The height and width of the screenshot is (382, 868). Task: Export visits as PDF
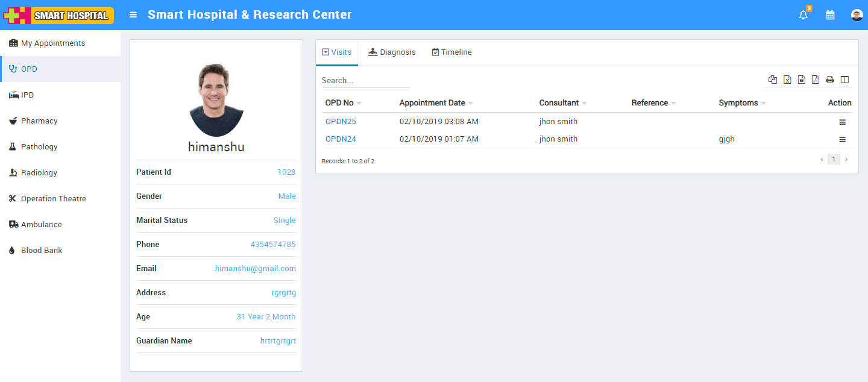coord(816,80)
